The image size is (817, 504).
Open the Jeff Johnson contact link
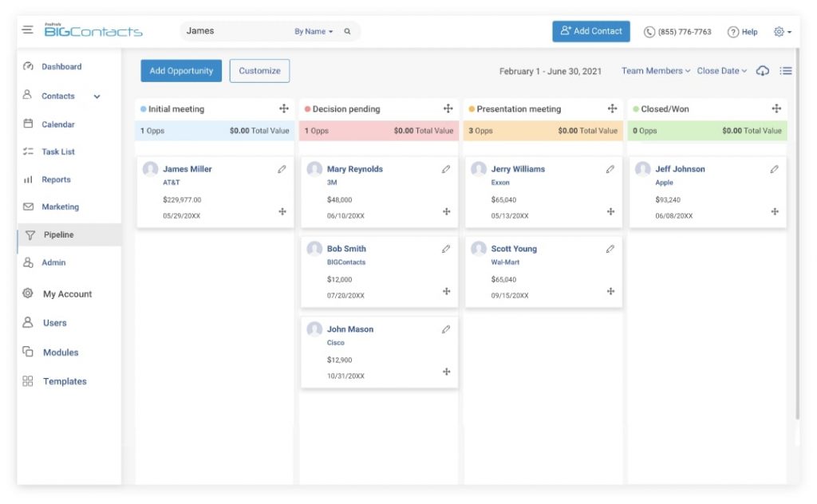[x=680, y=169]
